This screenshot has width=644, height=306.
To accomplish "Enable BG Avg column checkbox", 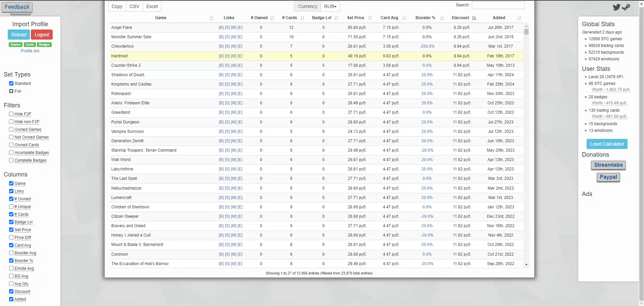I will point(11,276).
